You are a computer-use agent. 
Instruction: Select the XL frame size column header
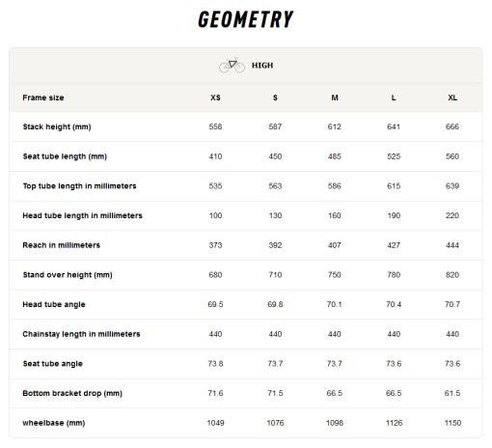pyautogui.click(x=452, y=98)
